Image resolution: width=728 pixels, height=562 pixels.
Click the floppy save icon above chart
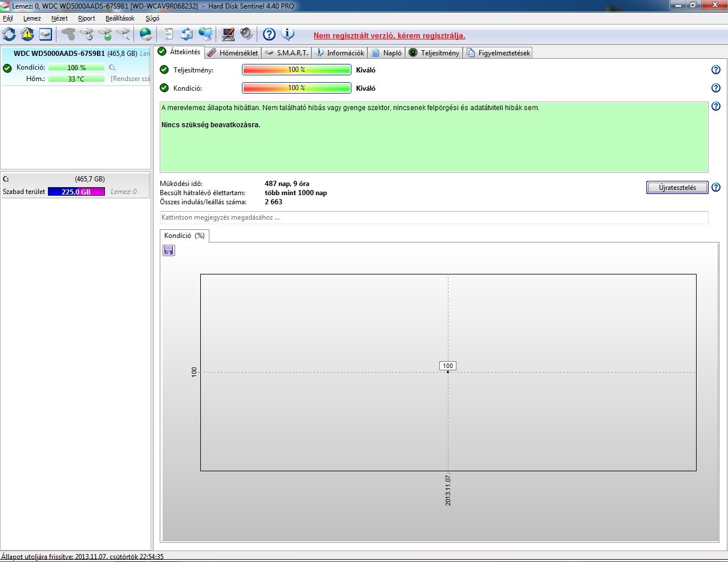[x=168, y=250]
